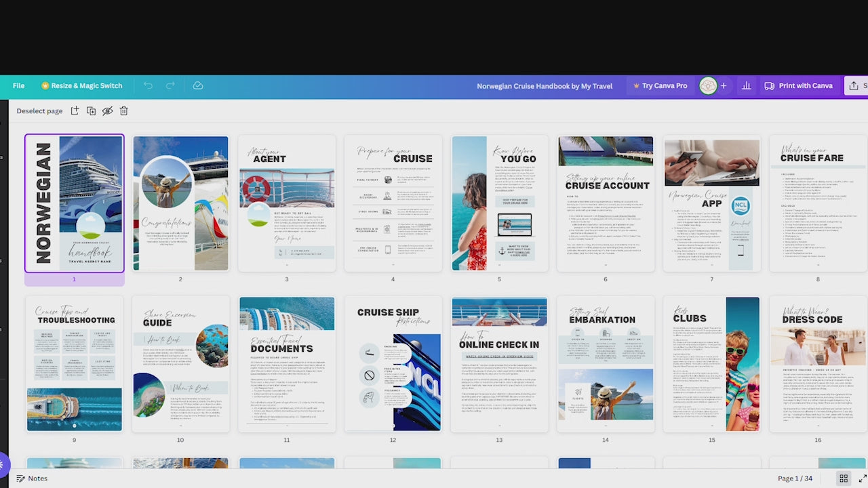
Task: Select page 15 Kids Clubs thumbnail
Action: pos(712,364)
